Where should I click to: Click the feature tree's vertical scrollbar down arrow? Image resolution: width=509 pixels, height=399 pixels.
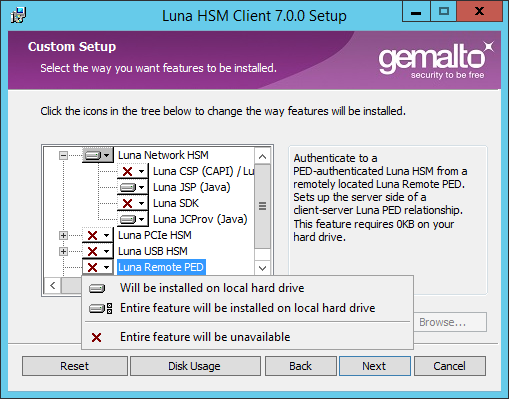tap(262, 268)
